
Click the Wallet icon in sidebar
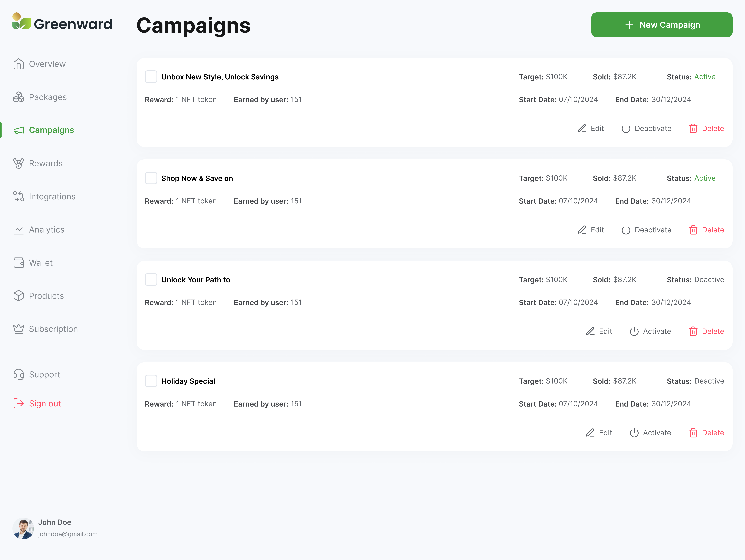[x=18, y=263]
